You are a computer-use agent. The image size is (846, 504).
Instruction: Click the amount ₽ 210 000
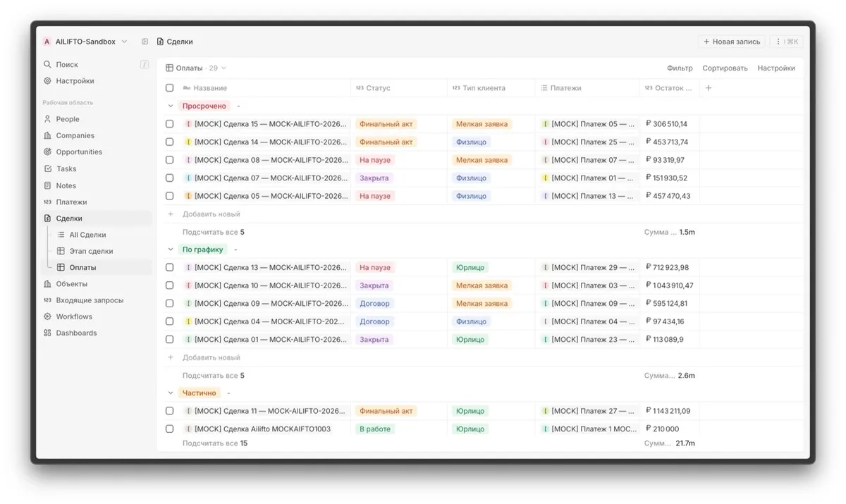[662, 429]
